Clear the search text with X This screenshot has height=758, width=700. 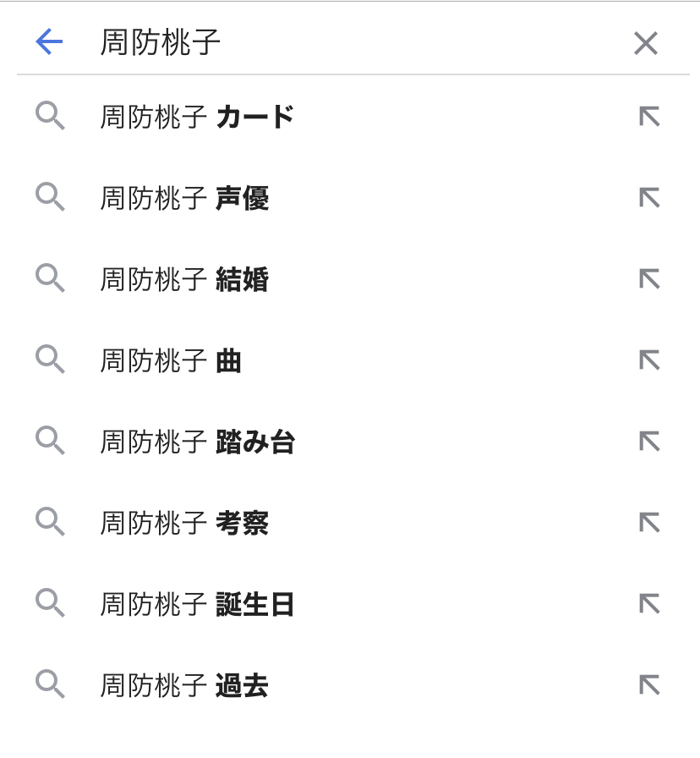[646, 43]
